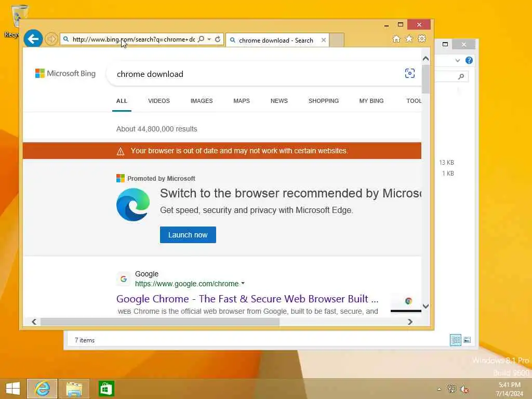The image size is (532, 399).
Task: Open Internet Explorer tools gear menu
Action: coord(422,38)
